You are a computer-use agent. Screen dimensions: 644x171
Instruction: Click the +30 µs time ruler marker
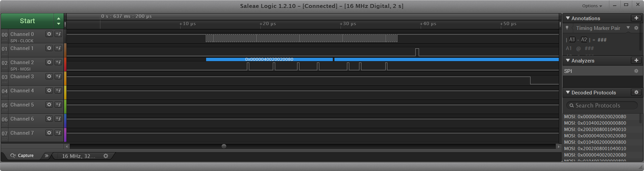(x=348, y=24)
